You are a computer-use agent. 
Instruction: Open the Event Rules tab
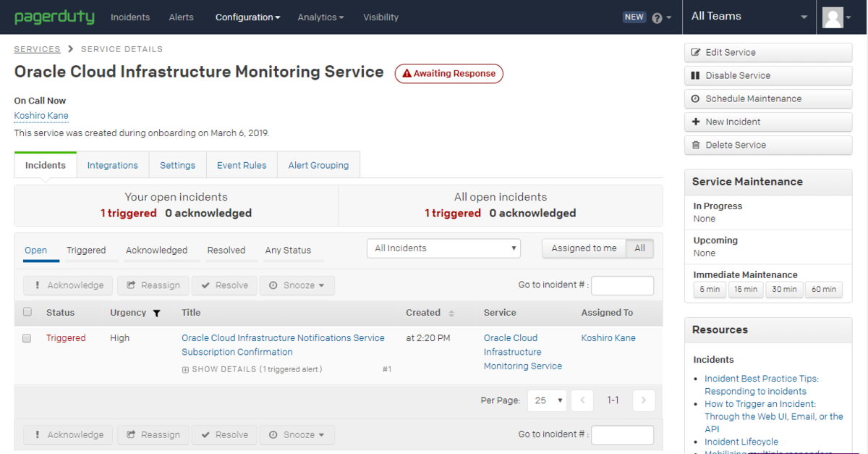point(242,165)
